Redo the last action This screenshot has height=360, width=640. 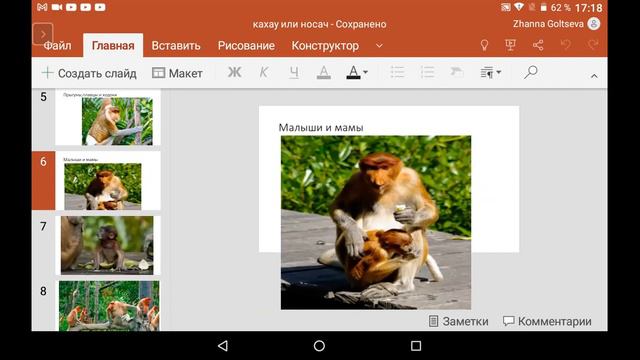593,45
